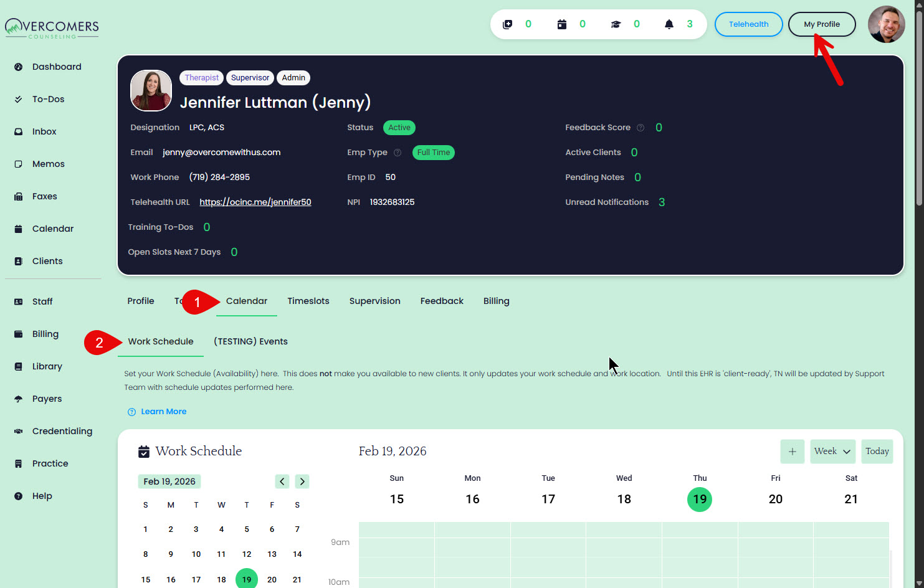924x588 pixels.
Task: Click Mon 16 in the week header
Action: click(472, 499)
